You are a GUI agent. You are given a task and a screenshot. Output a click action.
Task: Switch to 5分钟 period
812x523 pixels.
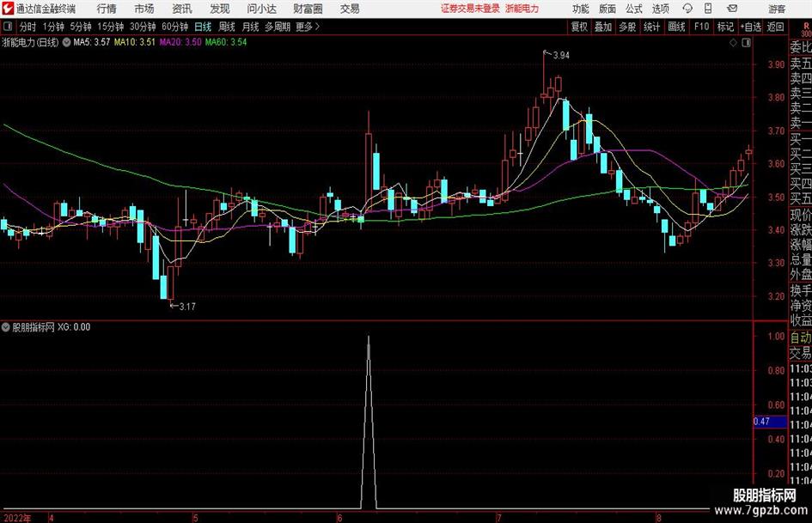[x=81, y=27]
